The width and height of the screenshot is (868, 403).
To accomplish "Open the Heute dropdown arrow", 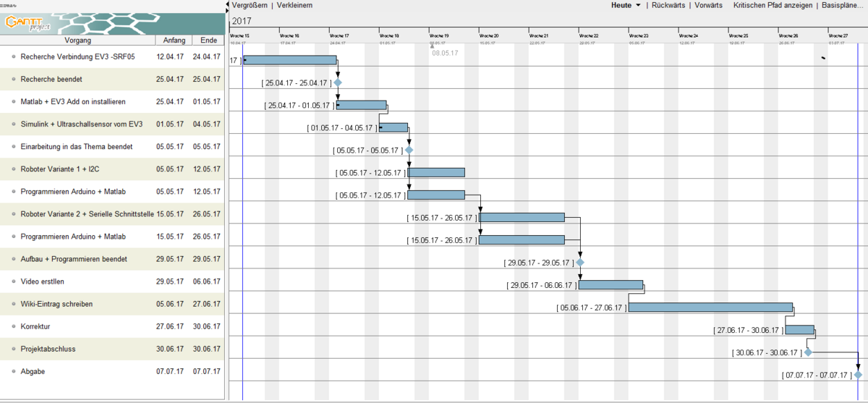I will [x=638, y=5].
